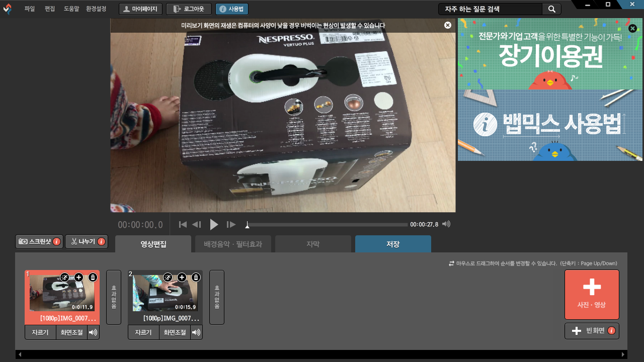Click 화면조절 under clip 1
This screenshot has height=362, width=644.
tap(72, 332)
